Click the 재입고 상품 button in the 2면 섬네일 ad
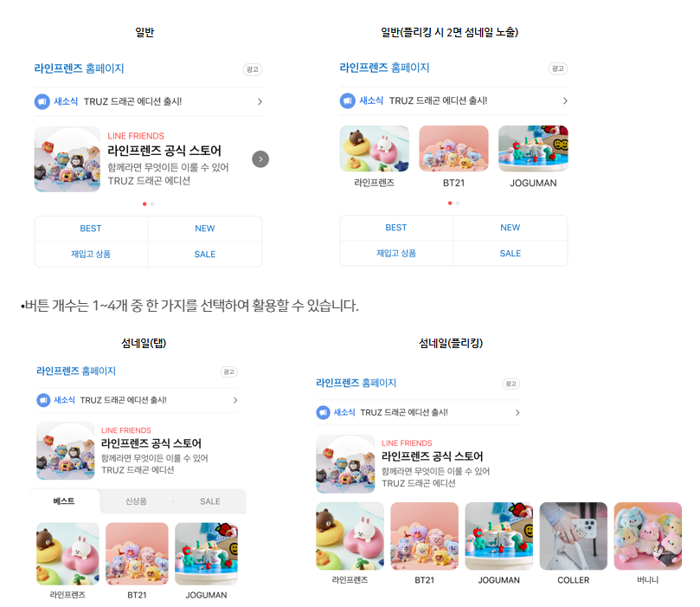 pyautogui.click(x=396, y=253)
